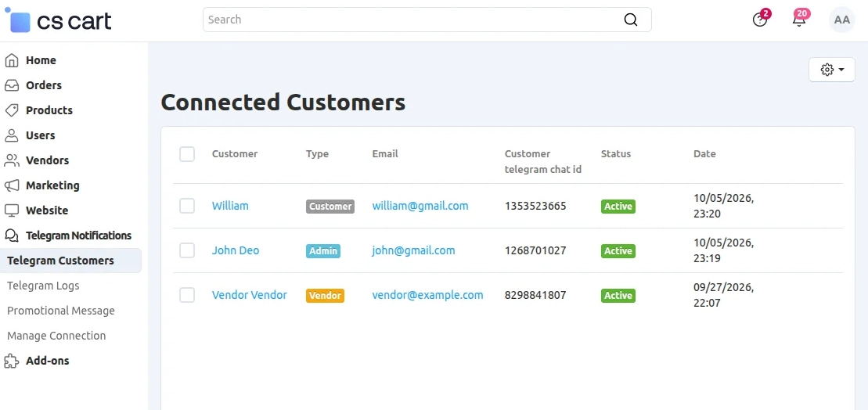Click chat id 8298841807

click(535, 295)
